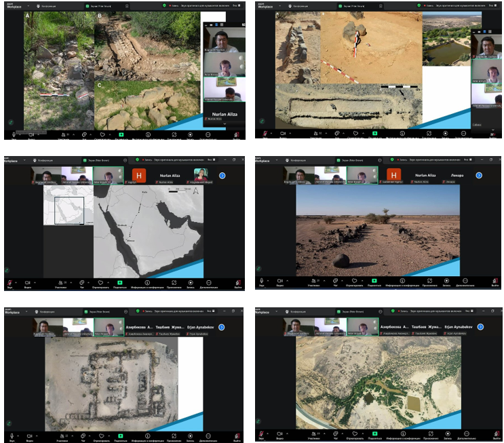Click Выйти to leave in the middle-left window
This screenshot has width=504, height=443.
(237, 282)
